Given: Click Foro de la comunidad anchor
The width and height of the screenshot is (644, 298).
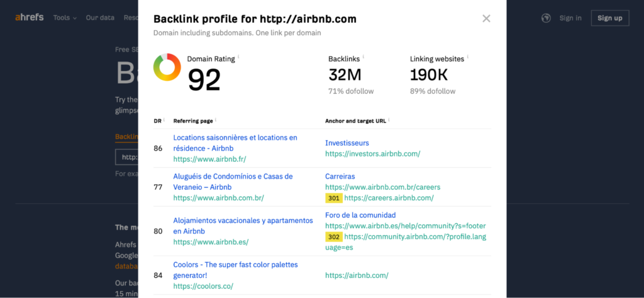Looking at the screenshot, I should (360, 215).
